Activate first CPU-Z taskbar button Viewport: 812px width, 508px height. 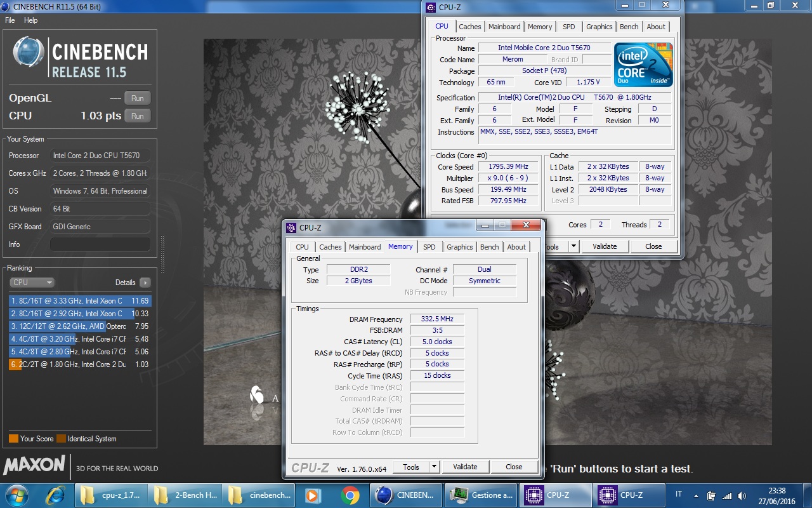tap(556, 495)
